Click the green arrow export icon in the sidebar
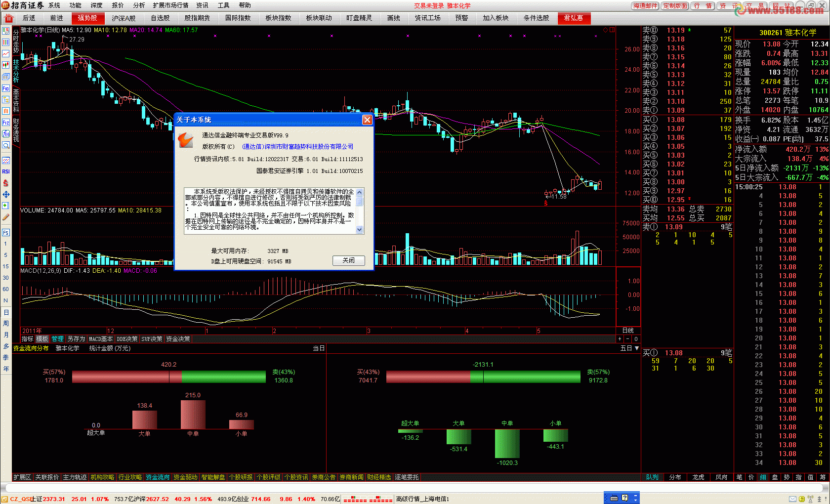Viewport: 830px width, 504px height. click(6, 206)
